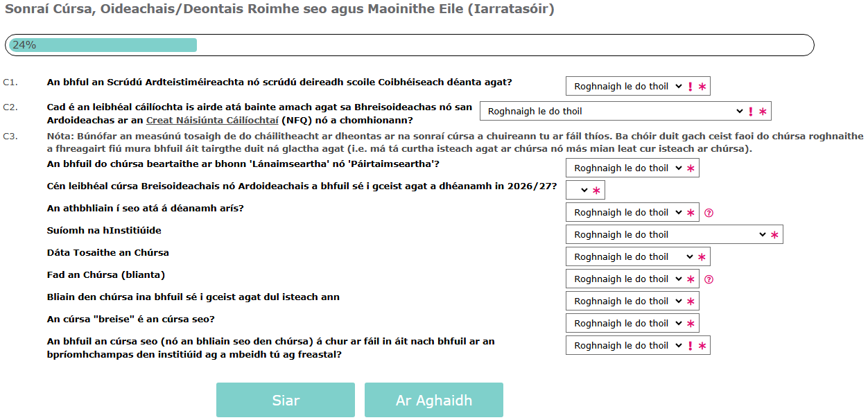Click required asterisk next to 'Suíomh na hInstitiúide'
Viewport: 868px width, 420px height.
[774, 235]
